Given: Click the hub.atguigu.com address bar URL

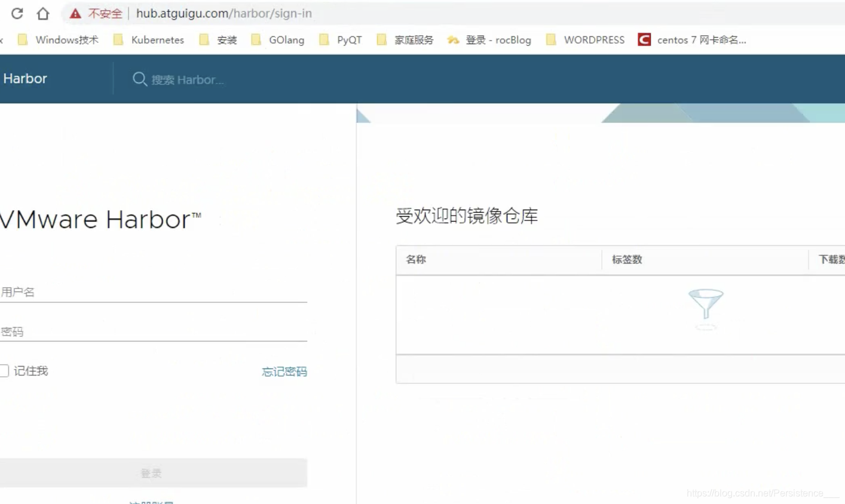Looking at the screenshot, I should click(224, 13).
